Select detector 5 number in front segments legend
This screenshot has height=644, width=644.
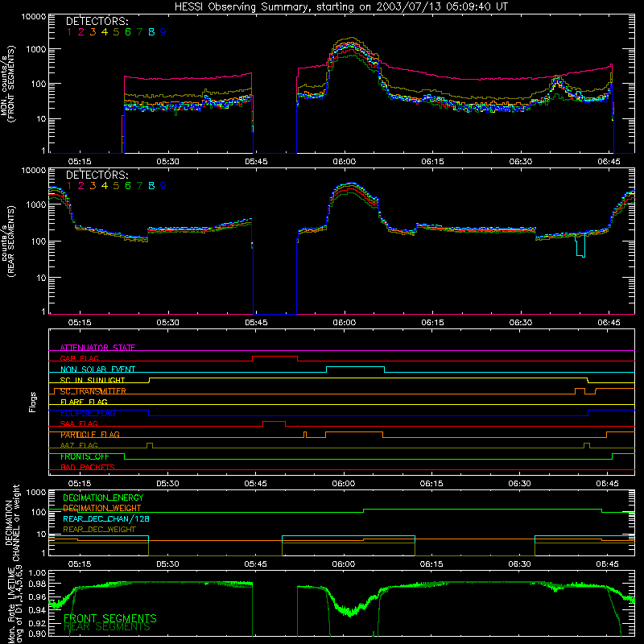[x=116, y=32]
